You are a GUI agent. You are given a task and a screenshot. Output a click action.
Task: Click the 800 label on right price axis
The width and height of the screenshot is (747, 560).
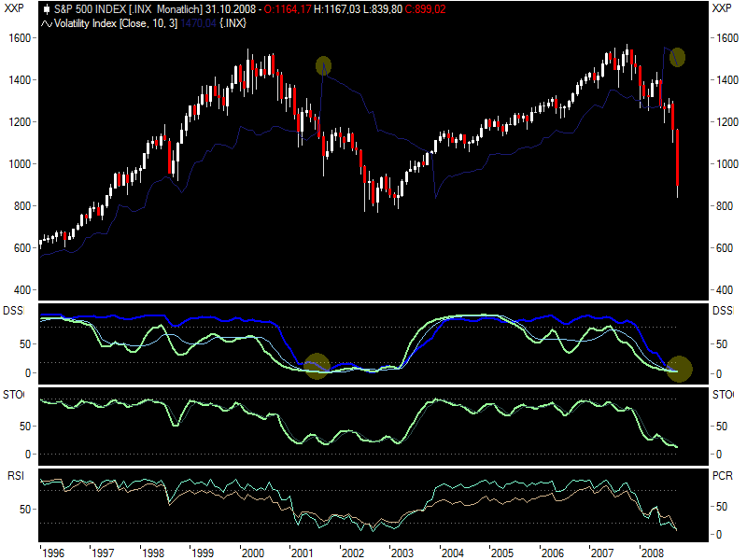[x=725, y=205]
